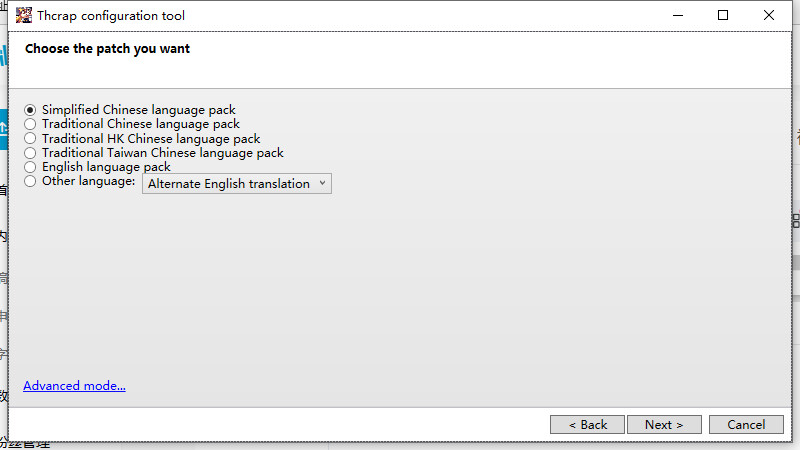Select Simplified Chinese language pack radio button
Screen dimensions: 800x450
coord(30,110)
